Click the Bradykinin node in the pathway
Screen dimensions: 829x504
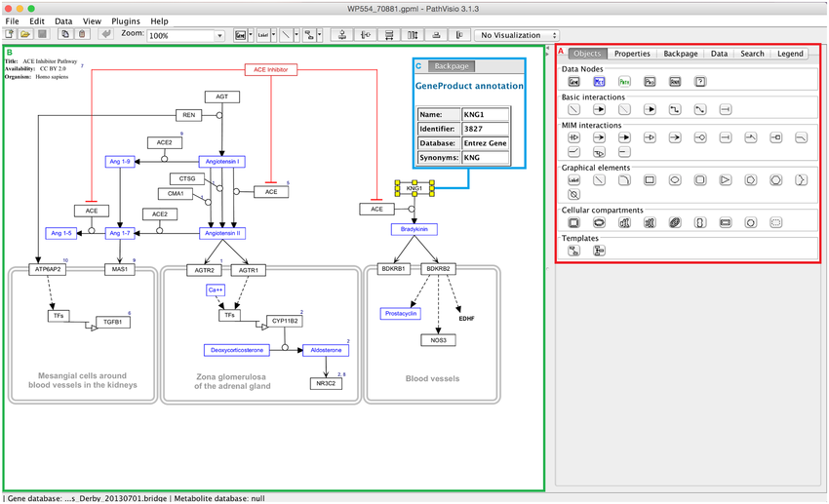click(x=414, y=230)
